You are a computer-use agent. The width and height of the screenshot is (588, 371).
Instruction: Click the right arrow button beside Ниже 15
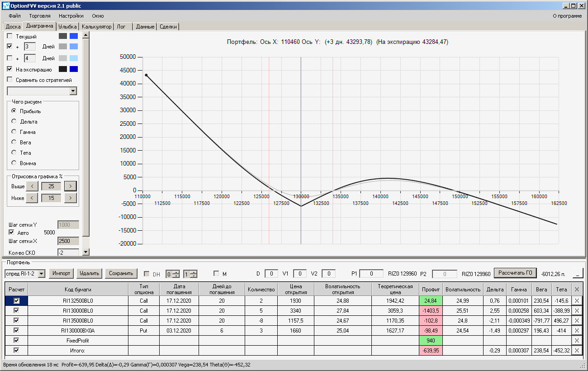coord(71,198)
